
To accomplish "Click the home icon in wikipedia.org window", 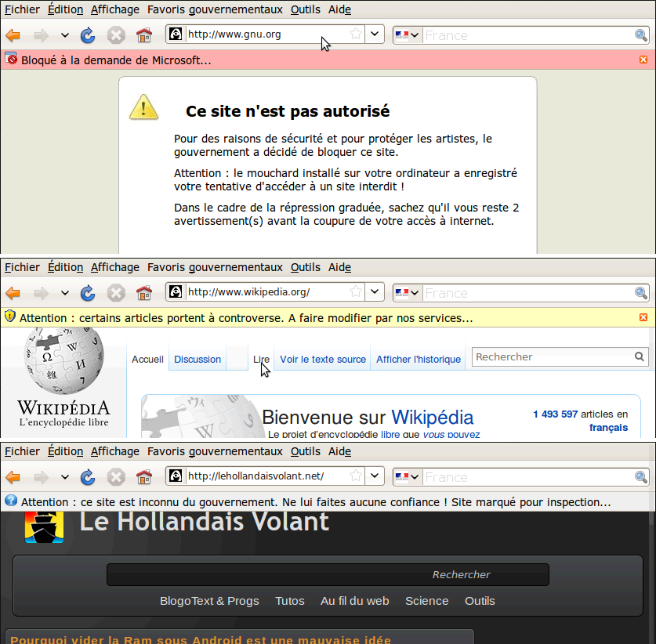I will [x=144, y=293].
